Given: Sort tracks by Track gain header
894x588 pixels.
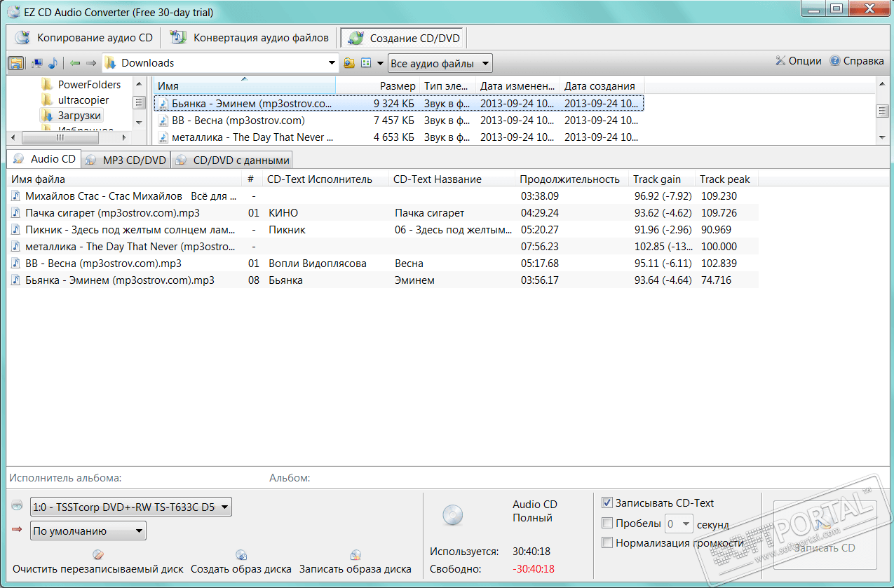Looking at the screenshot, I should pyautogui.click(x=661, y=179).
